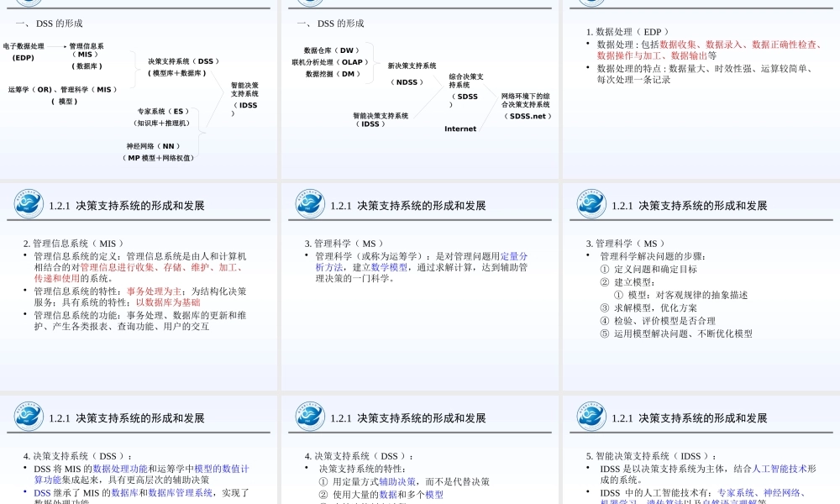Click the blue text 数据处理功能
This screenshot has width=840, height=504.
(x=120, y=469)
